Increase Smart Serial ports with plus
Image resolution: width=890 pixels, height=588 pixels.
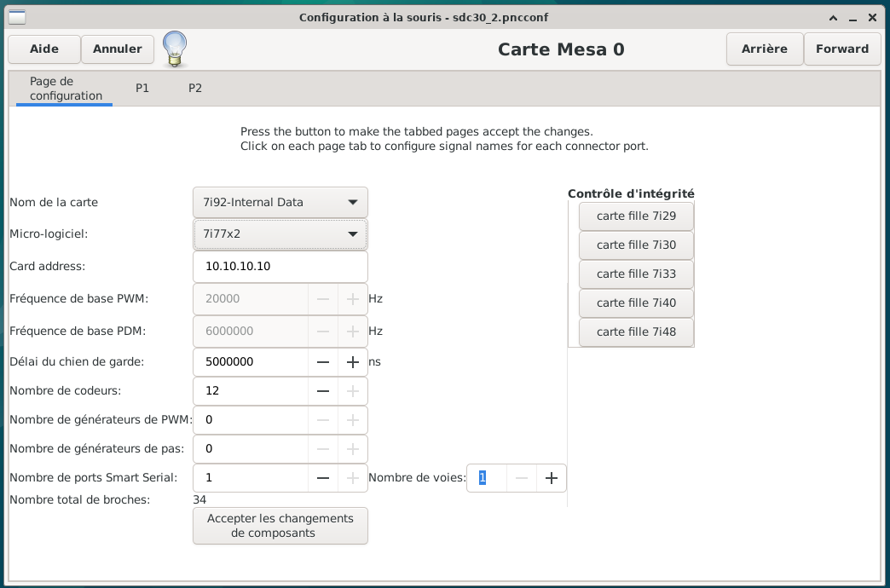[352, 478]
